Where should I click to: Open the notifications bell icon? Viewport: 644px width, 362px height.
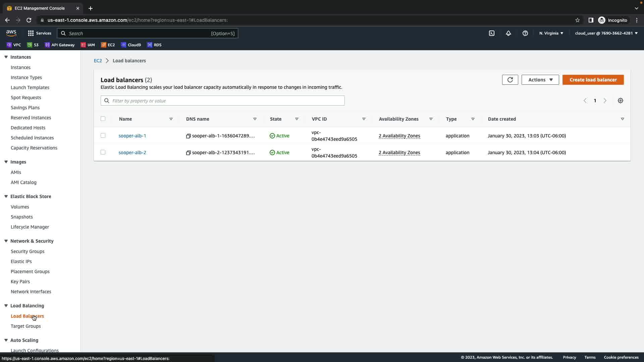coord(508,33)
